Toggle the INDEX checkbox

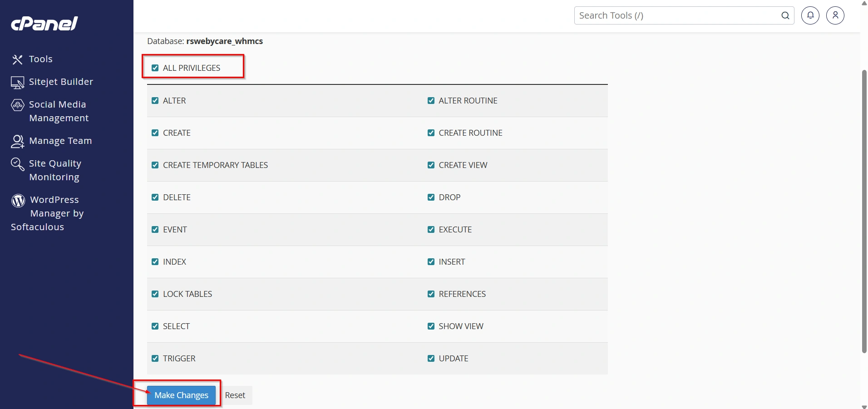coord(155,262)
